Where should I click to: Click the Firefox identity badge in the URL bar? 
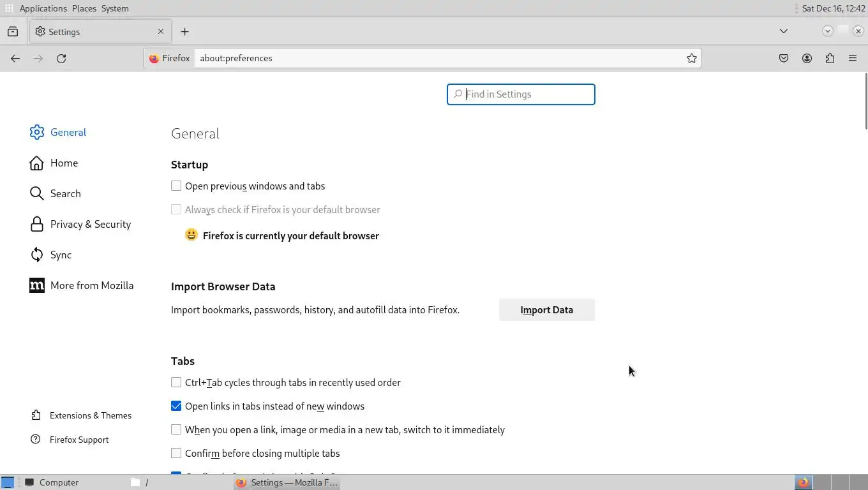pos(169,58)
